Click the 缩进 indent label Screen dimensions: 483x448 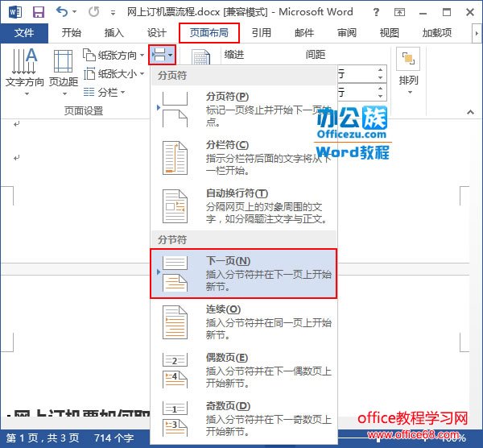pos(234,55)
